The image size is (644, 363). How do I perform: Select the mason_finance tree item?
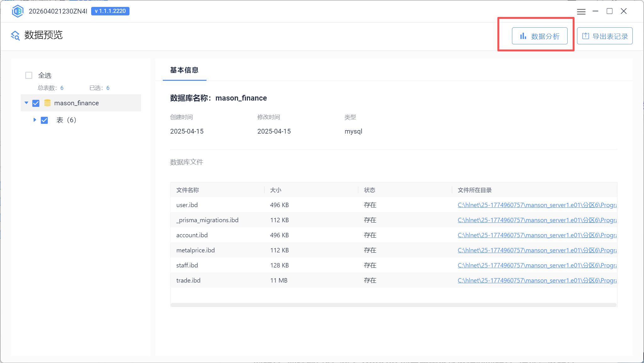[x=76, y=103]
